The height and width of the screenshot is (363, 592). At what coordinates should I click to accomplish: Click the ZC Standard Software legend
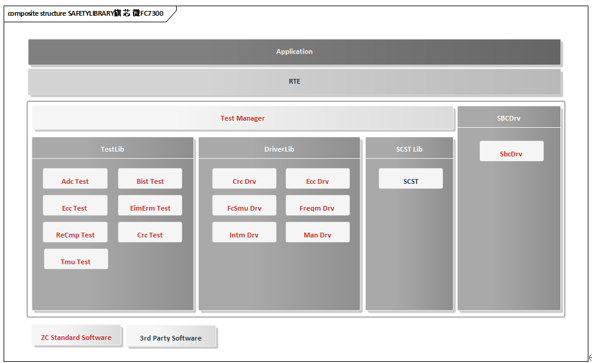pos(76,335)
